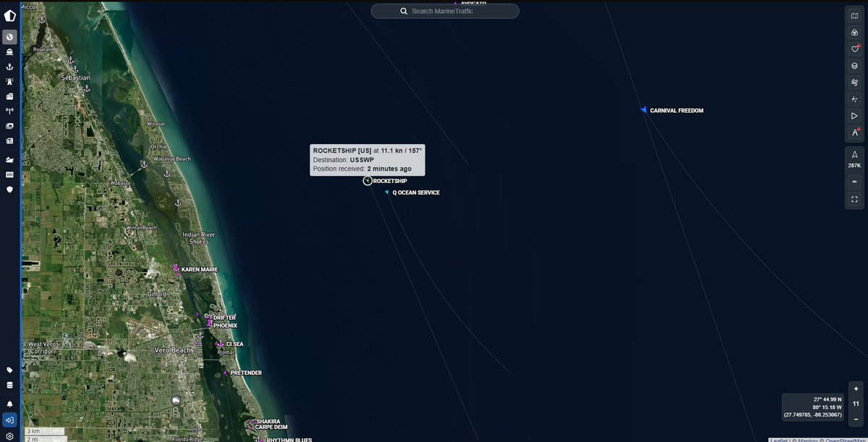
Task: Zoom out with the minus button
Action: click(x=856, y=419)
